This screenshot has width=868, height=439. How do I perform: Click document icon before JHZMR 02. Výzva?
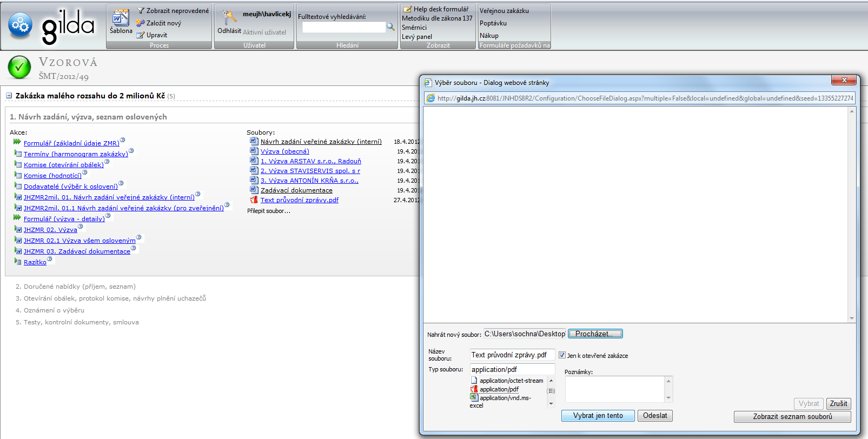click(18, 229)
